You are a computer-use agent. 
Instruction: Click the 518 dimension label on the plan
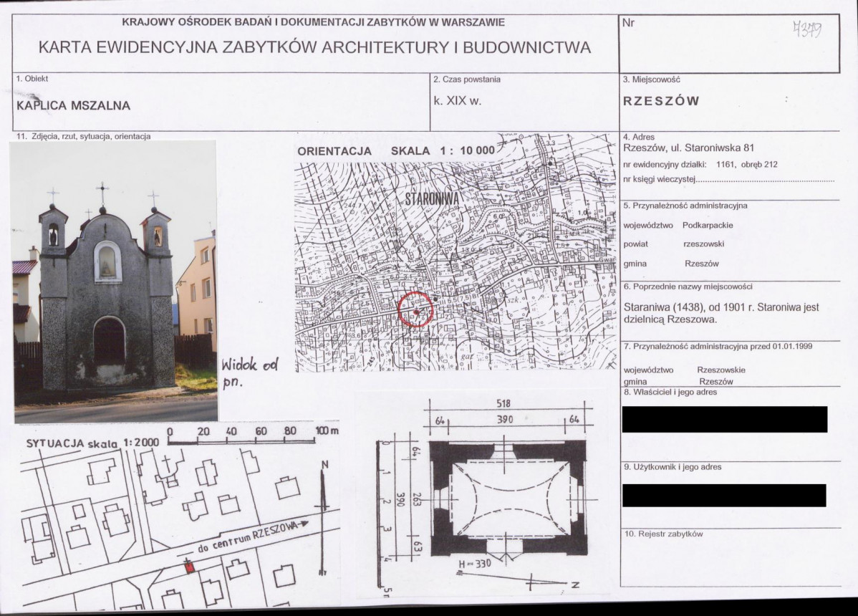coord(503,404)
